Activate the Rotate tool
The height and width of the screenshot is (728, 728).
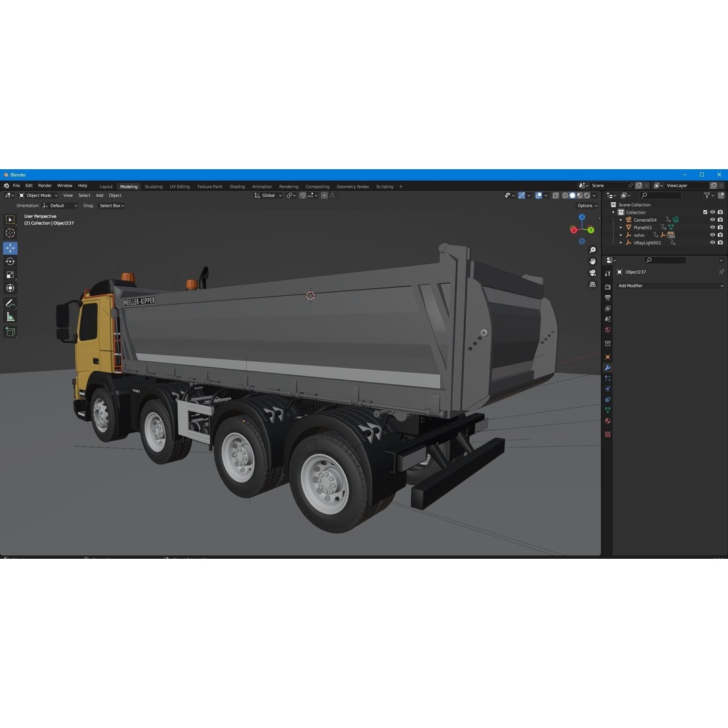[10, 262]
